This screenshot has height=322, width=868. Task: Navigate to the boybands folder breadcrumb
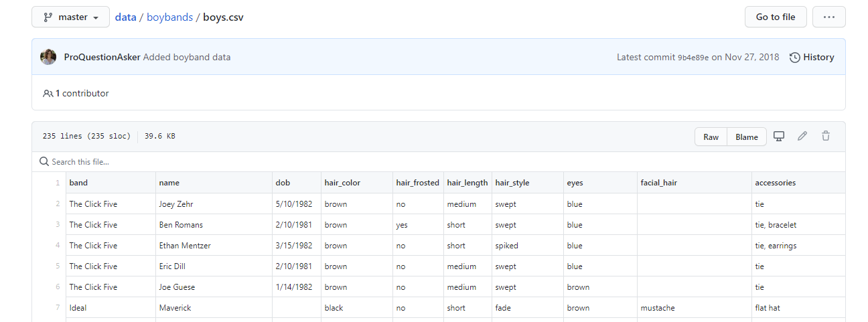click(170, 17)
